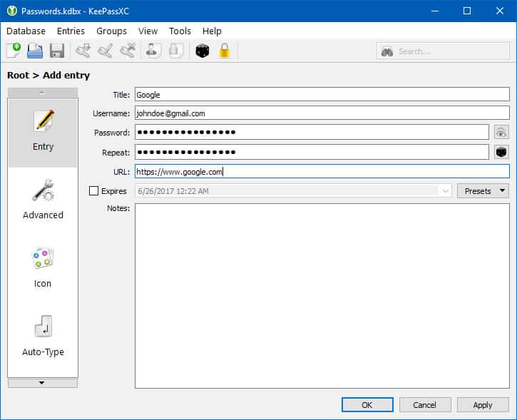The width and height of the screenshot is (517, 420).
Task: Open the Help menu
Action: (212, 31)
